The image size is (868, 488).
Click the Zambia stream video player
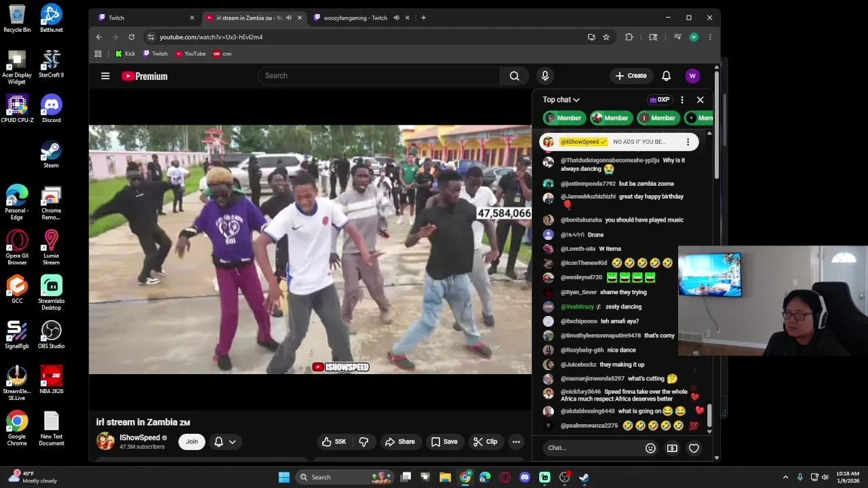coord(310,249)
